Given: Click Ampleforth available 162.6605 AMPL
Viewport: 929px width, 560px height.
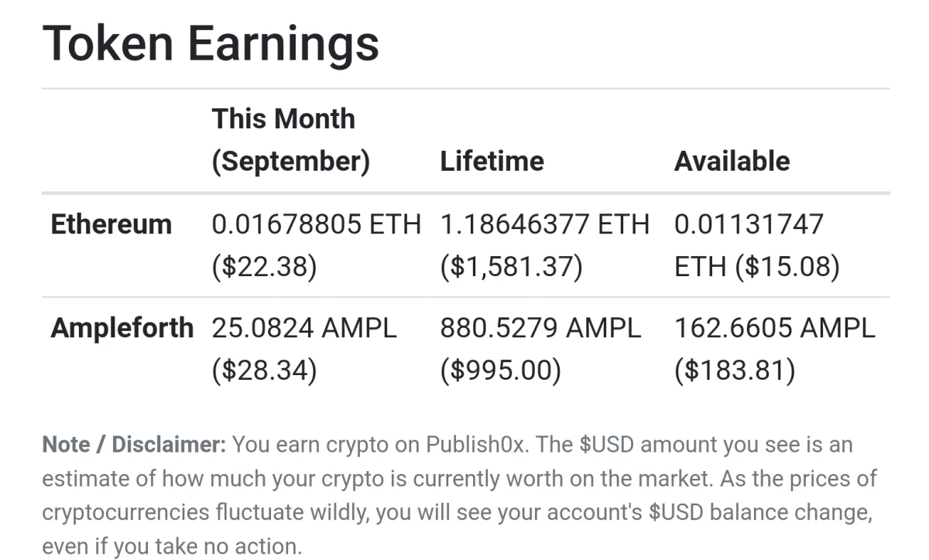Looking at the screenshot, I should (x=774, y=328).
